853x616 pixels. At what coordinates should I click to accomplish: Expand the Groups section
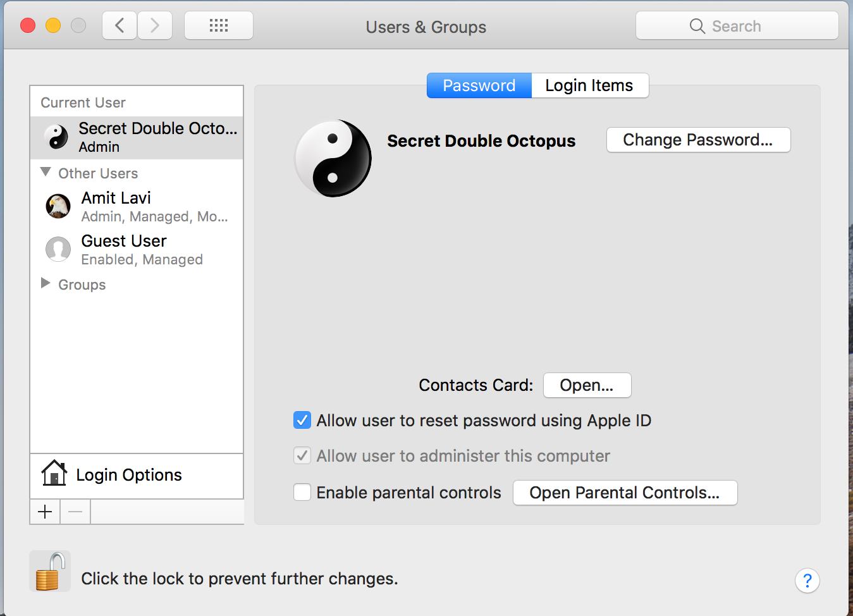(46, 283)
